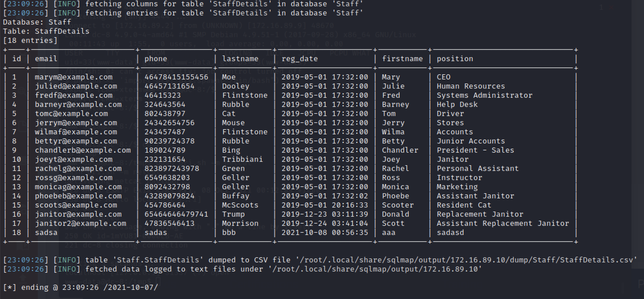Click the 'phone' column header
Viewport: 644px width, 299px height.
tap(156, 59)
